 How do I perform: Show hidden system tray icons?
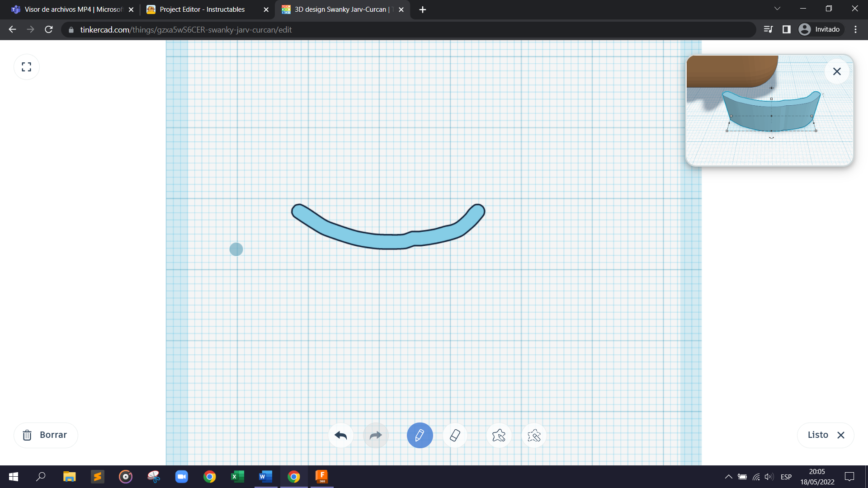point(728,477)
